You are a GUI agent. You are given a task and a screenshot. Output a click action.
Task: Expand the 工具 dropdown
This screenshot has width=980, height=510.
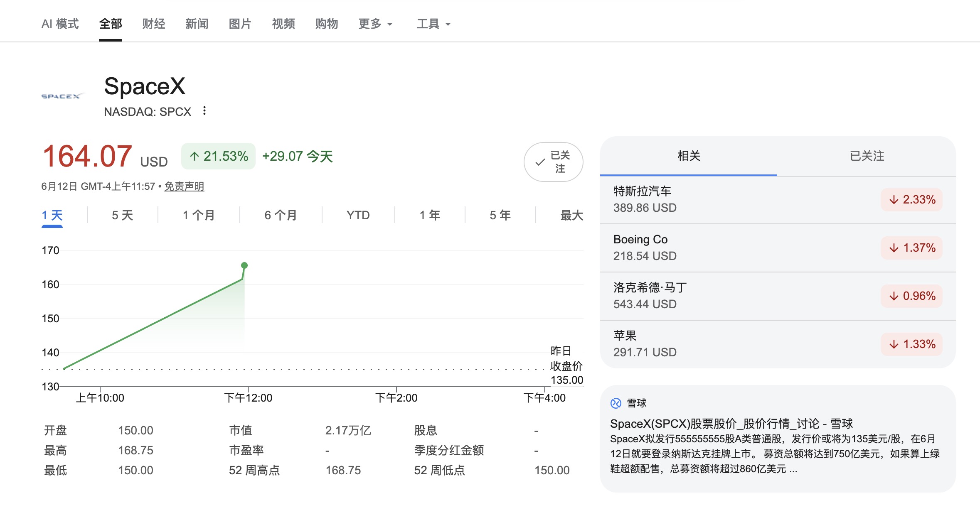tap(433, 24)
